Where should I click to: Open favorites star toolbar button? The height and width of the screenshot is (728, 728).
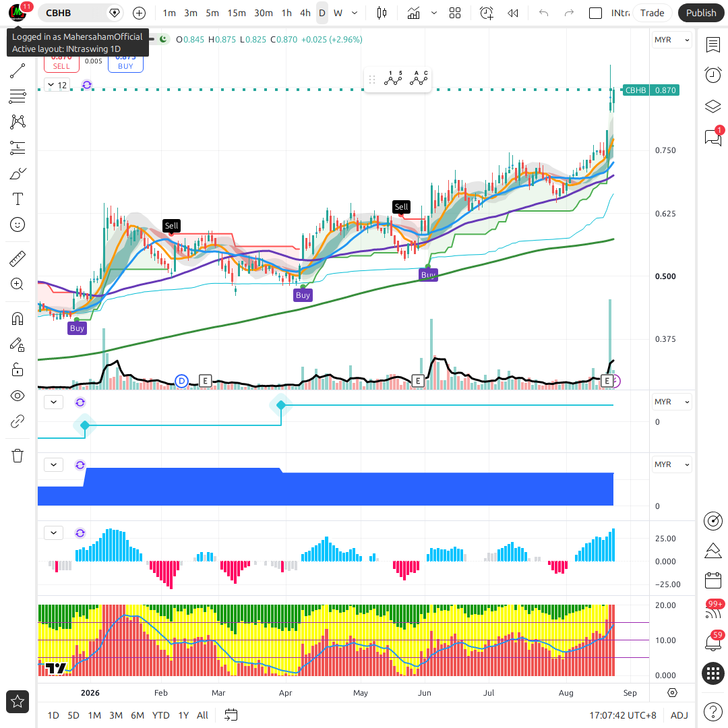(18, 702)
